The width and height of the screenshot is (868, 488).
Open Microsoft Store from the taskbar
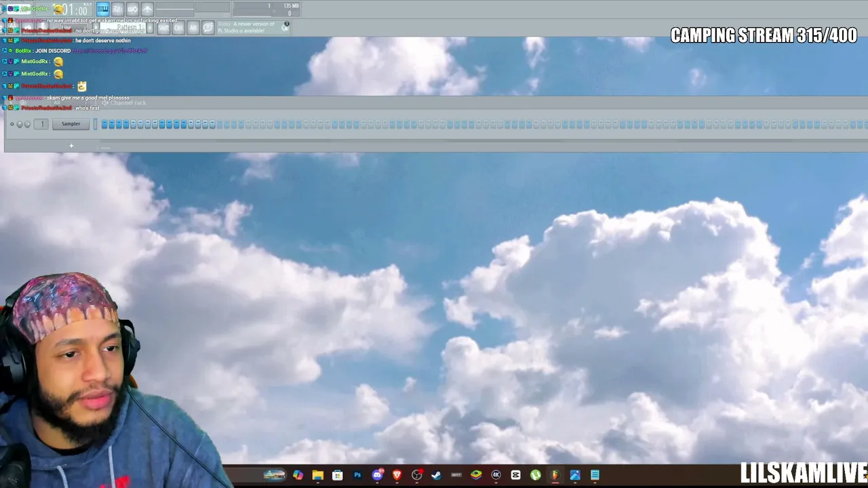click(x=338, y=475)
